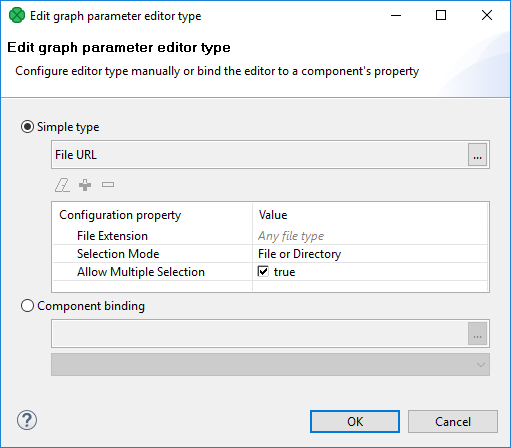This screenshot has width=511, height=448.
Task: Click the File URL simple type field
Action: click(260, 155)
